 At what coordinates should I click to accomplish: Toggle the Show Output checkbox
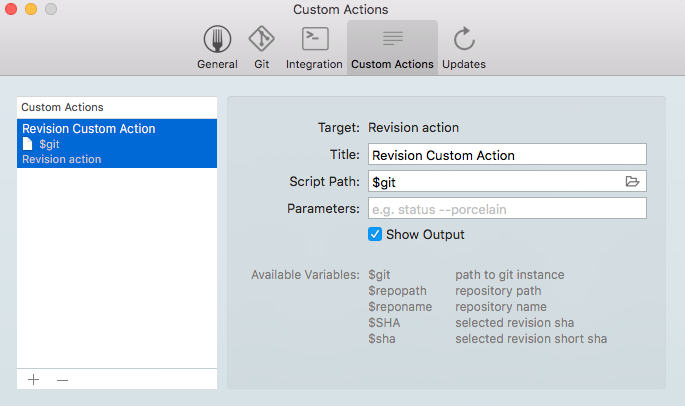375,234
